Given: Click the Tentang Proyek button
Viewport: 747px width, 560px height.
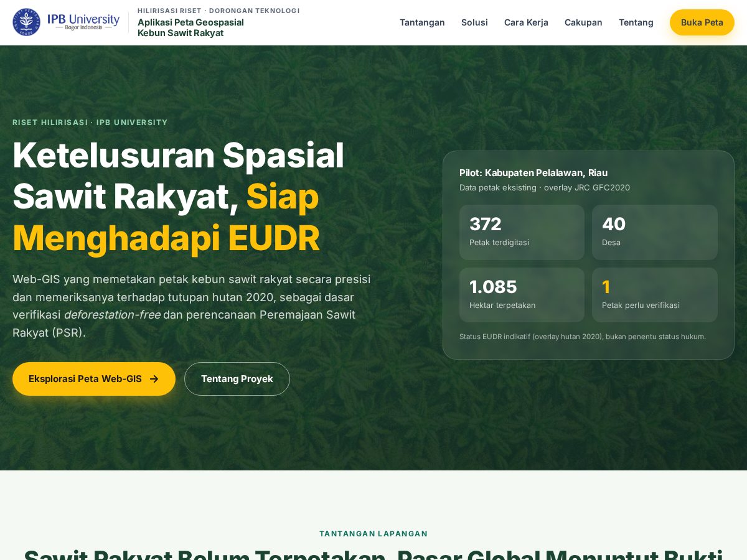Looking at the screenshot, I should pos(237,379).
